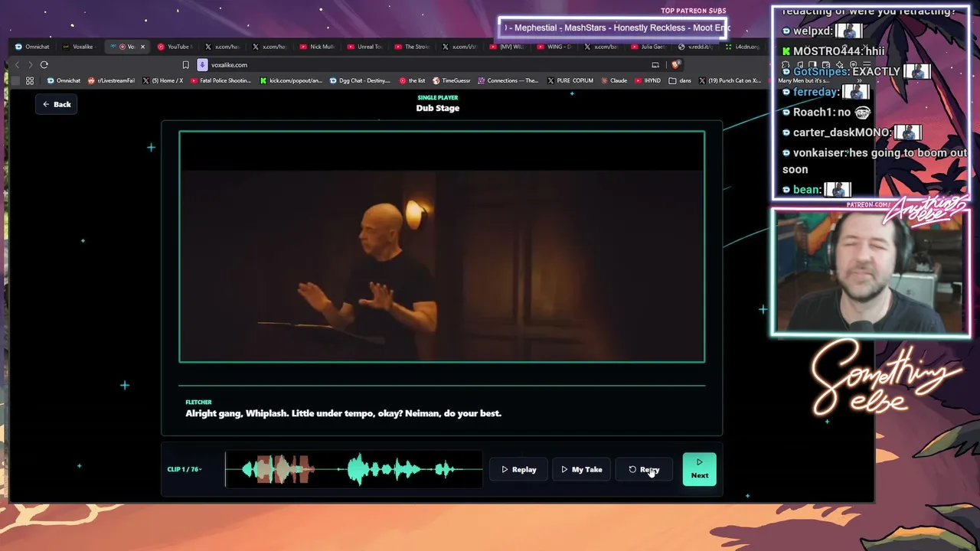Open the dans bookmarks folder

[680, 80]
